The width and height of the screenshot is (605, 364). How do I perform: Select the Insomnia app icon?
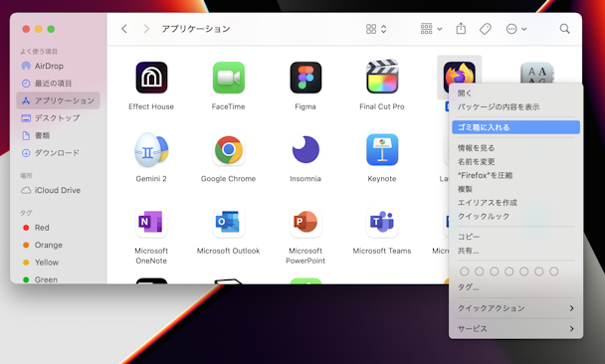click(x=305, y=149)
